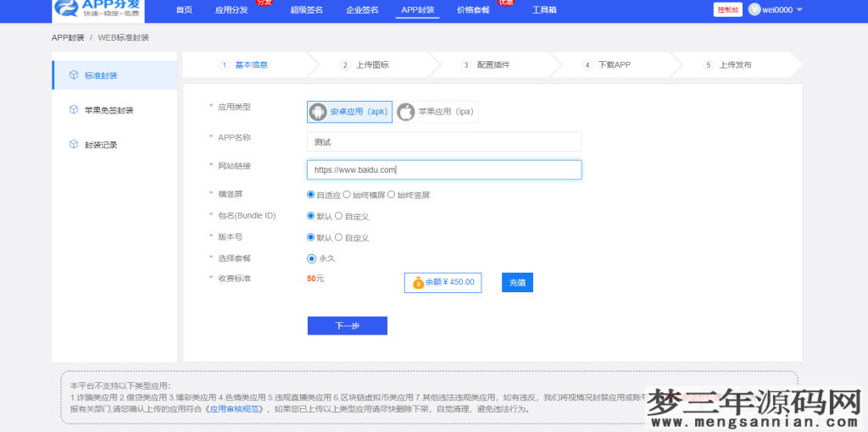Click the cube icon beside 标准封装

(x=73, y=75)
